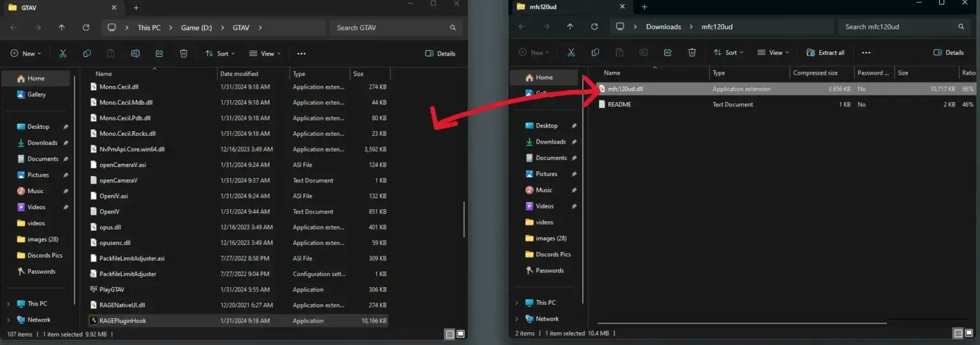Click Cut icon in GTAV window toolbar
Viewport: 980px width, 345px height.
(63, 54)
